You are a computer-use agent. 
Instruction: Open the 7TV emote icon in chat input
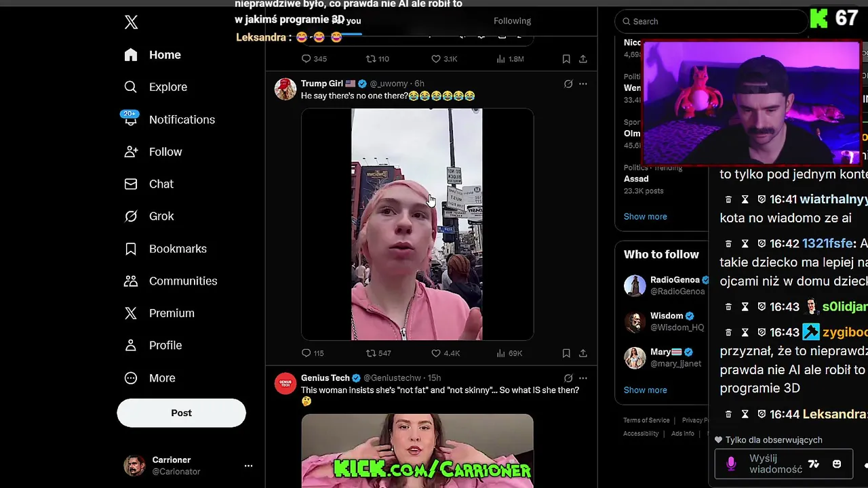(x=814, y=464)
